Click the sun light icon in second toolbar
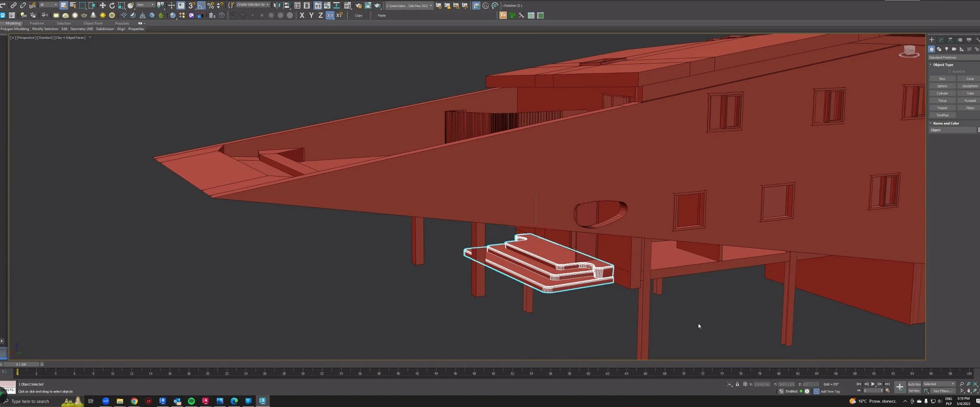980x407 pixels. click(103, 15)
